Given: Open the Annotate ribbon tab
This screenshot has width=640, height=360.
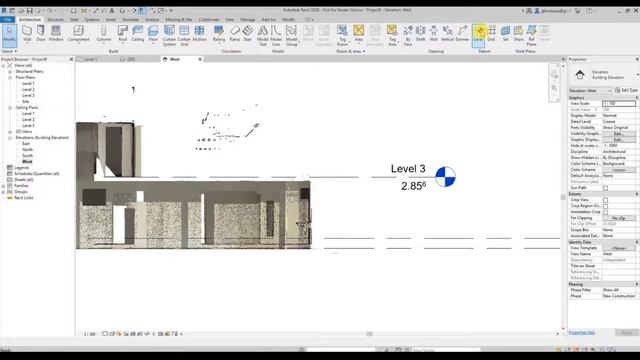Looking at the screenshot, I should click(131, 20).
